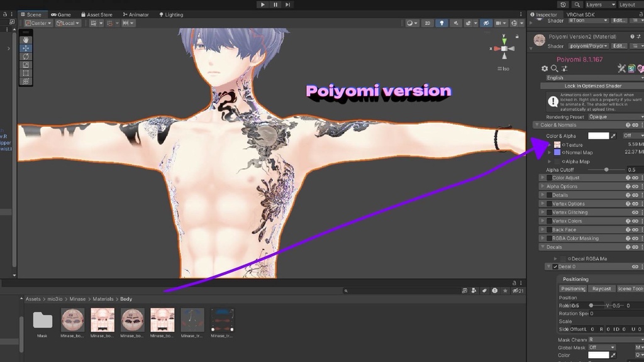Select the combined Transform tool
The image size is (644, 362).
point(25,81)
